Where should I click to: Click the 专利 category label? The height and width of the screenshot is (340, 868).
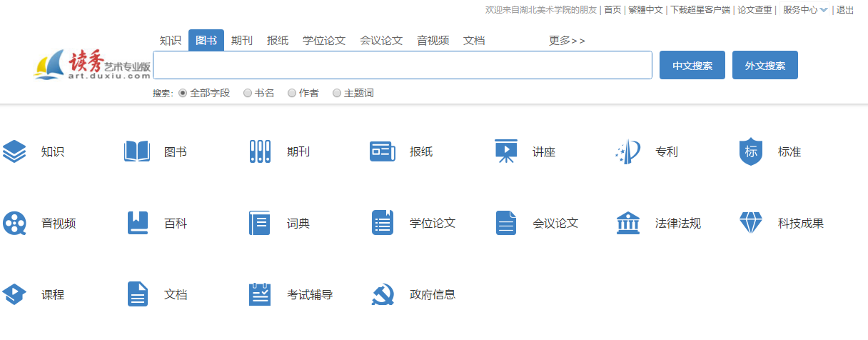667,152
